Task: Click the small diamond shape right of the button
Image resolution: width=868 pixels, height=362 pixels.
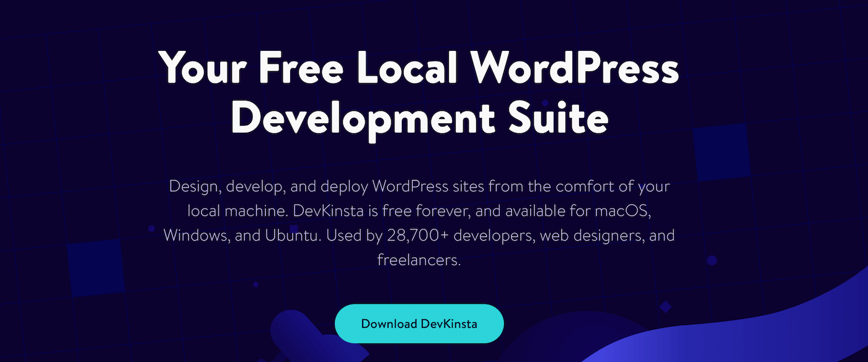Action: tap(665, 306)
